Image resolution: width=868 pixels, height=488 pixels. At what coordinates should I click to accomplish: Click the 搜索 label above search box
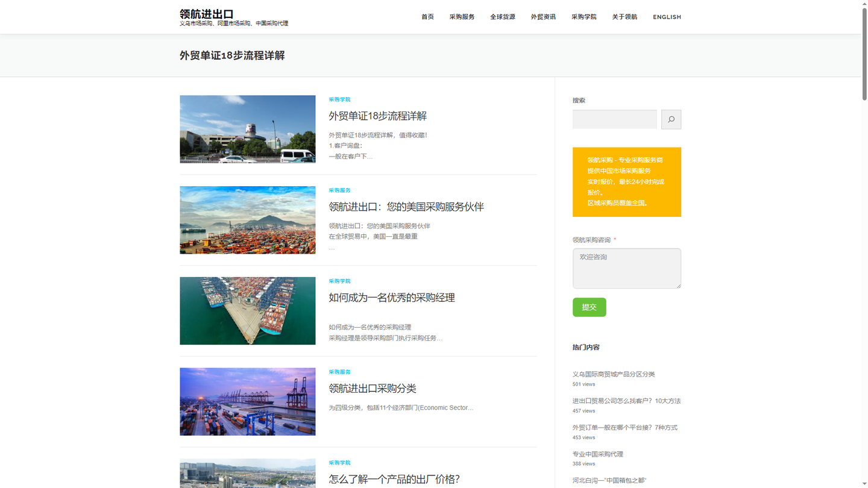[x=579, y=101]
